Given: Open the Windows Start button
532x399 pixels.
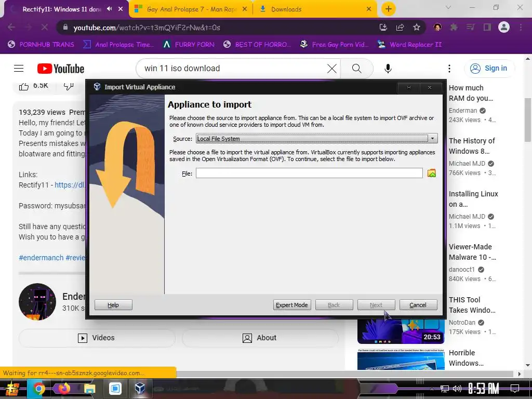Looking at the screenshot, I should [x=12, y=389].
